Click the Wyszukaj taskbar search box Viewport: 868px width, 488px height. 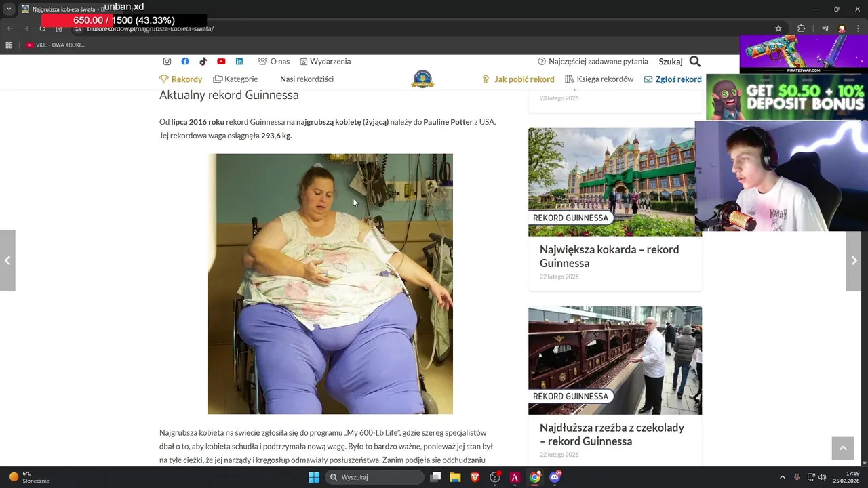[x=374, y=477]
